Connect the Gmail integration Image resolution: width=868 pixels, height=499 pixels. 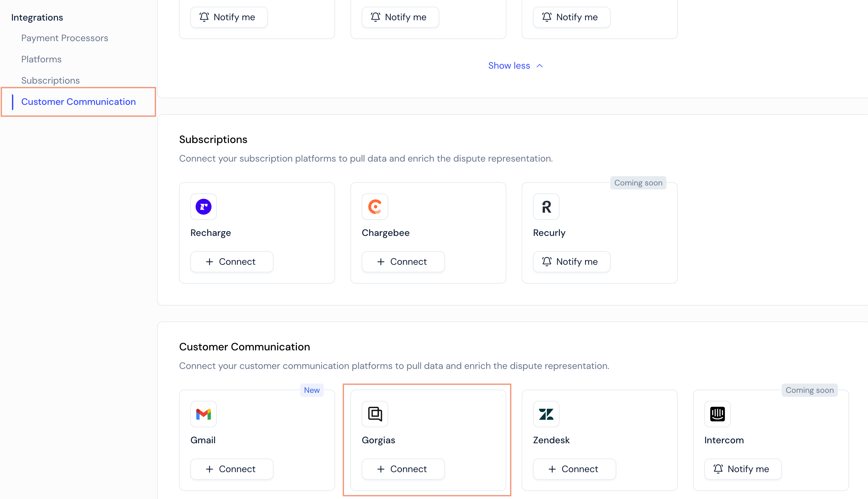click(x=231, y=469)
